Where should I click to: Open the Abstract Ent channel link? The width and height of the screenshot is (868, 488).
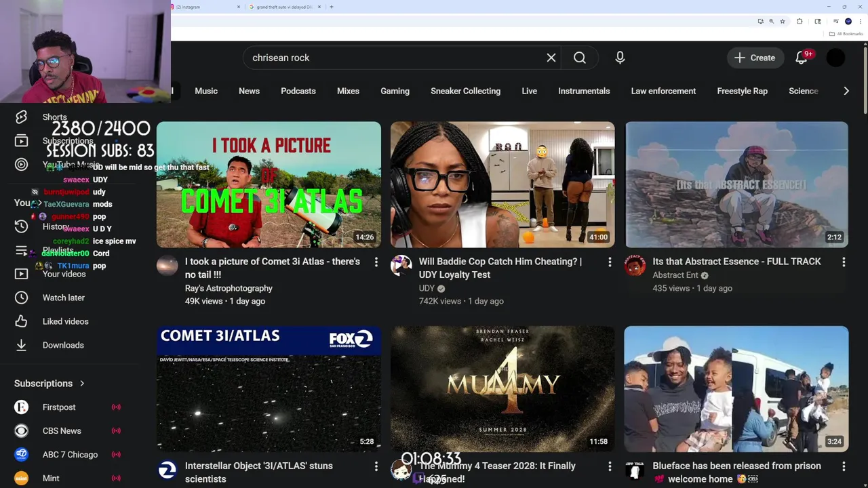coord(675,275)
